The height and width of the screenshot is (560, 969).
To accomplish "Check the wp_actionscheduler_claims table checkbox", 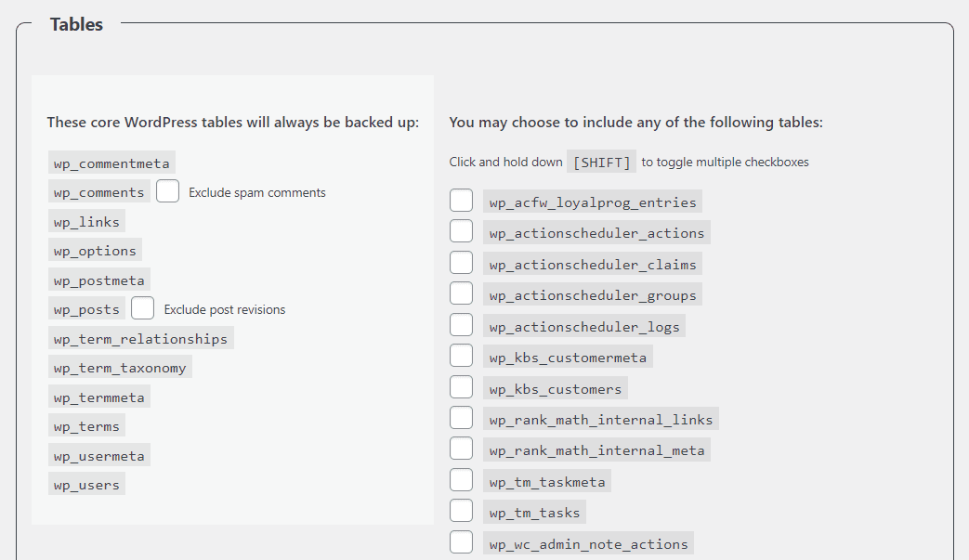I will [461, 263].
